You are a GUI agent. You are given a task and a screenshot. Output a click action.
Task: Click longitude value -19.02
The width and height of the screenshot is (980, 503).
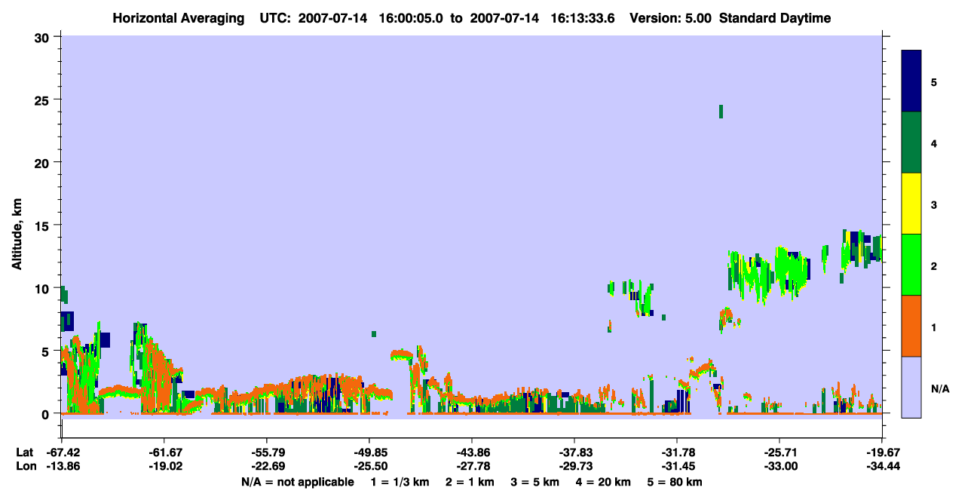[164, 467]
